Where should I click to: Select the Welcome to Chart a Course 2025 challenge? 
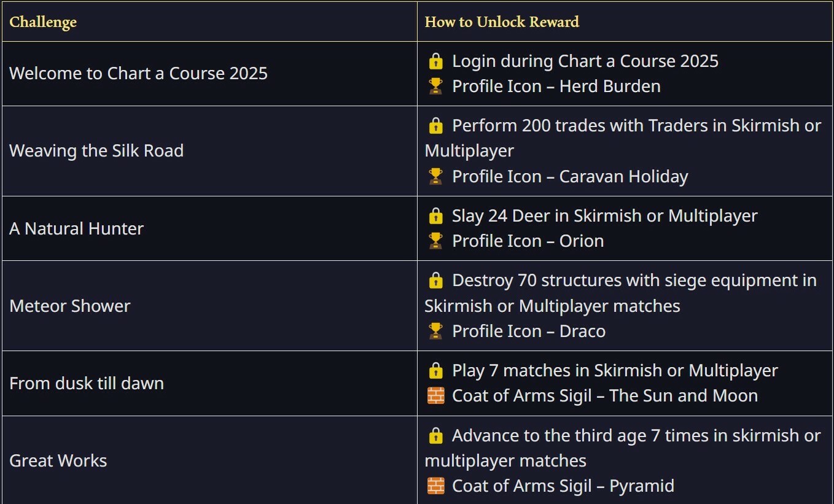coord(138,74)
